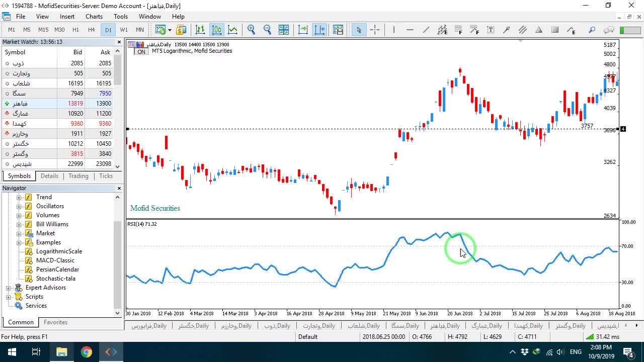This screenshot has height=362, width=644.
Task: Expand the Bill Williams folder
Action: click(x=19, y=224)
